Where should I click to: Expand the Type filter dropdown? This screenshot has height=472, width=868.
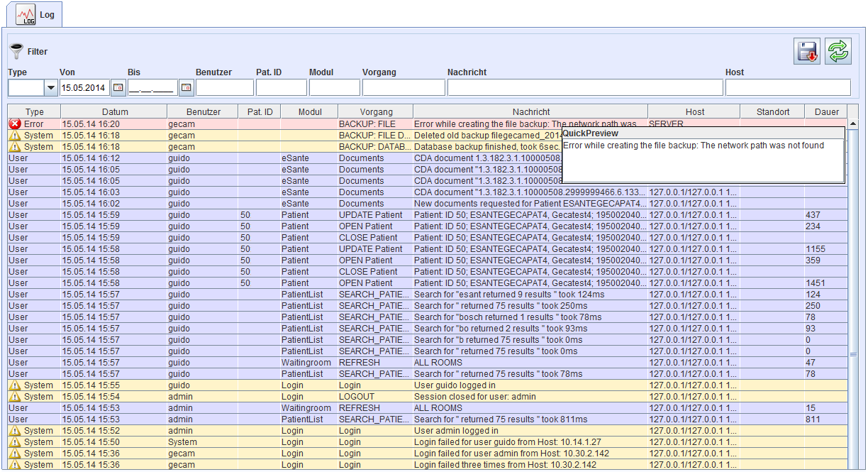pos(50,87)
